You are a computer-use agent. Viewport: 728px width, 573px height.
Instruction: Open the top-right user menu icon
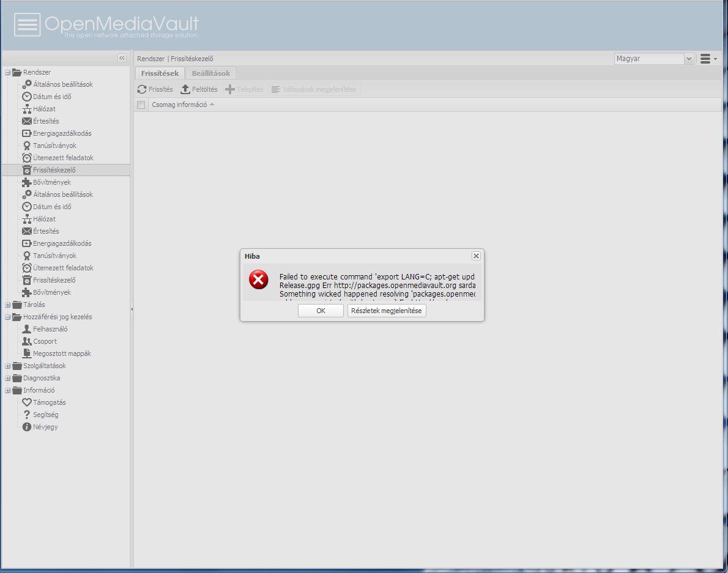pos(705,59)
